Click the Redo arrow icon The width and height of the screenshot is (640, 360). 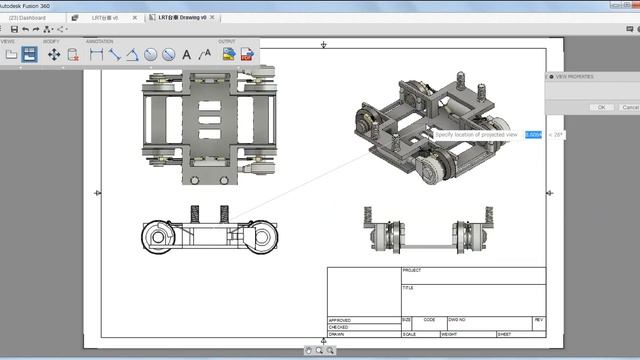(x=36, y=29)
